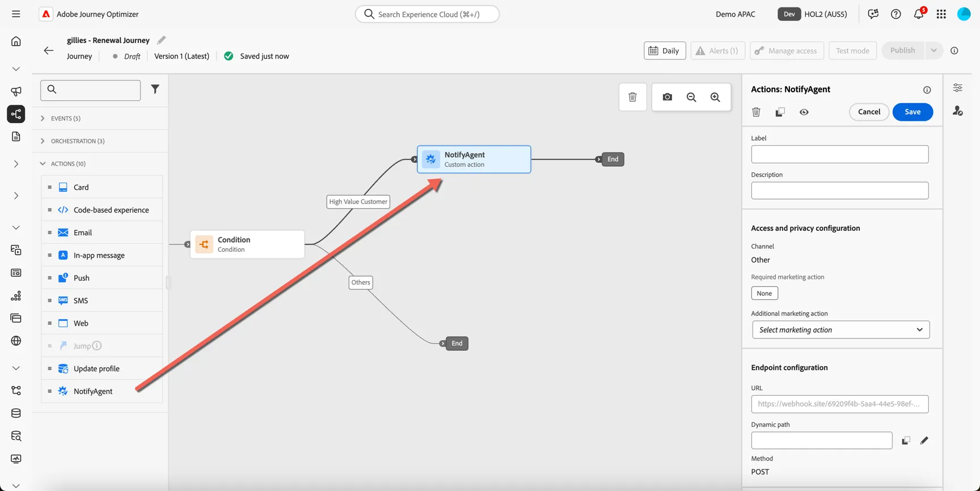Delete action via panel trash icon
Screen dimensions: 980x491
756,112
